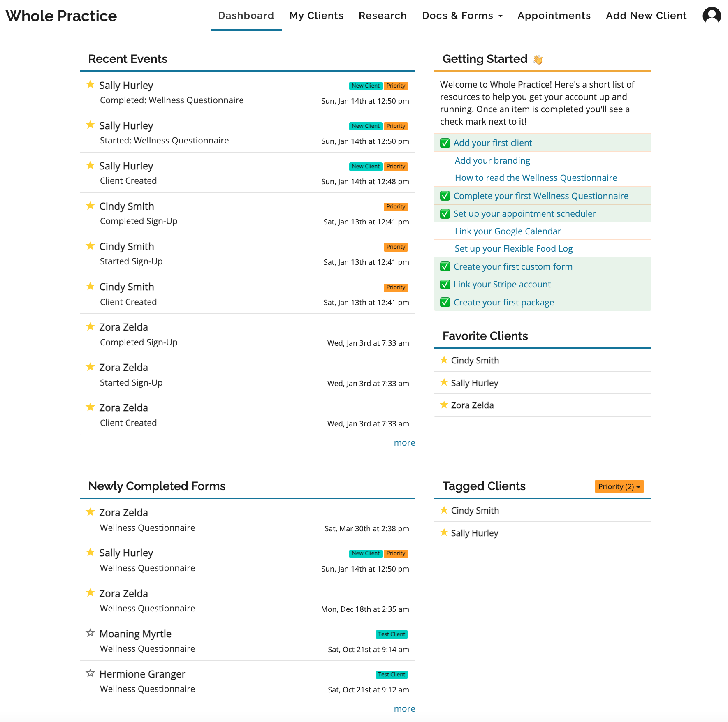Click the checkmark for Create your first package

click(445, 303)
